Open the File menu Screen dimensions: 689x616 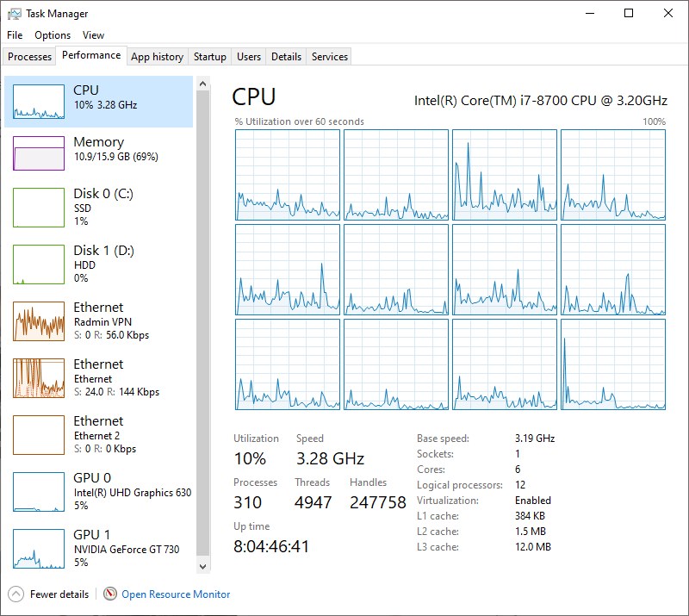pos(15,35)
